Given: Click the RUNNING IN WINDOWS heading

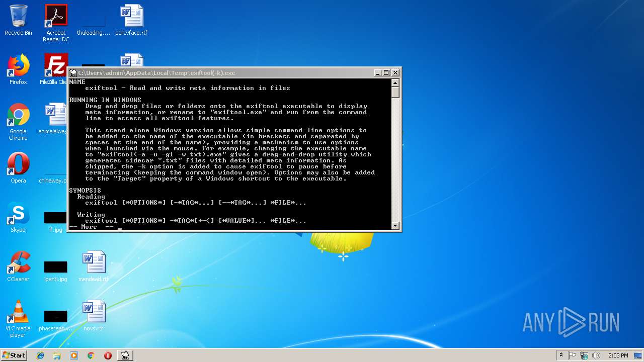Looking at the screenshot, I should pyautogui.click(x=105, y=100).
